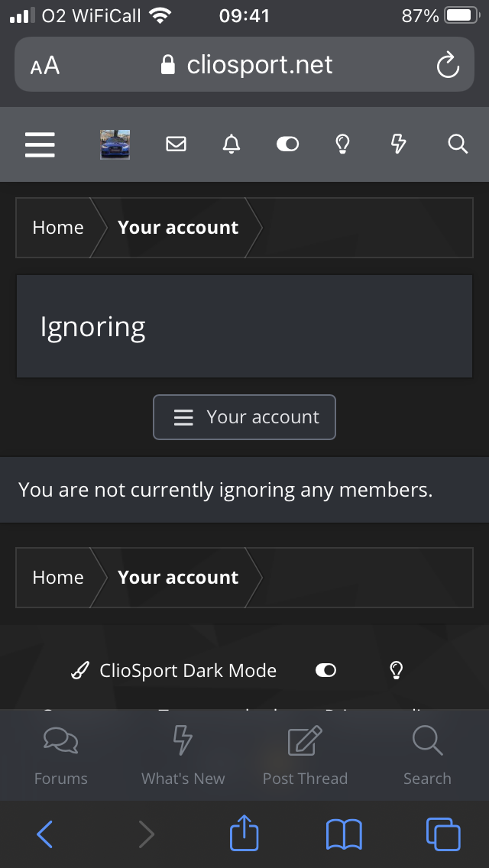Tap the address bar showing cliosport.net
489x868 pixels.
[244, 65]
